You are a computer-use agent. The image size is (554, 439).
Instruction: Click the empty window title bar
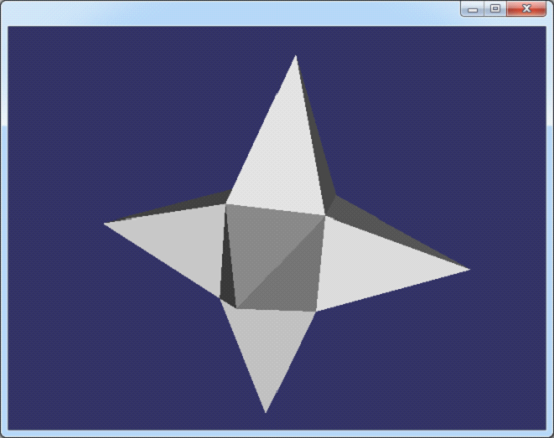(230, 12)
